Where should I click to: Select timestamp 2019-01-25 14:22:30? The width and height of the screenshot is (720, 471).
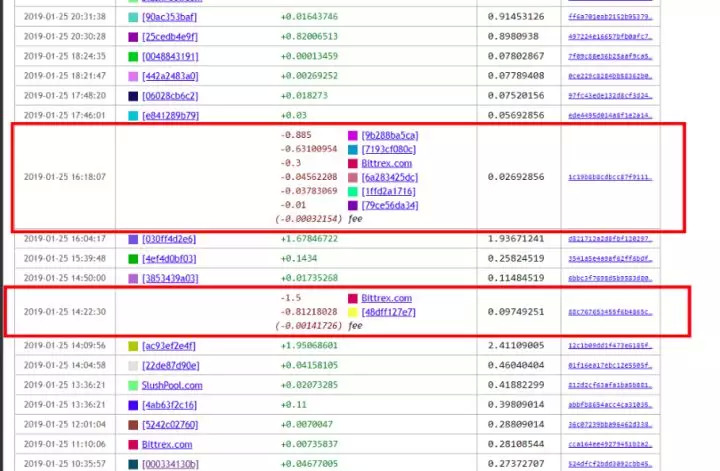pyautogui.click(x=65, y=312)
